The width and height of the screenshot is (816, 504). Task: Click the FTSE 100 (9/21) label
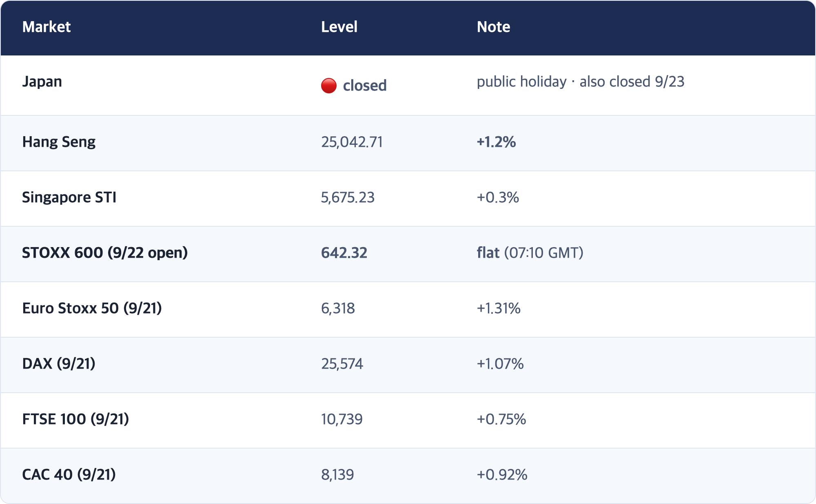(x=75, y=419)
